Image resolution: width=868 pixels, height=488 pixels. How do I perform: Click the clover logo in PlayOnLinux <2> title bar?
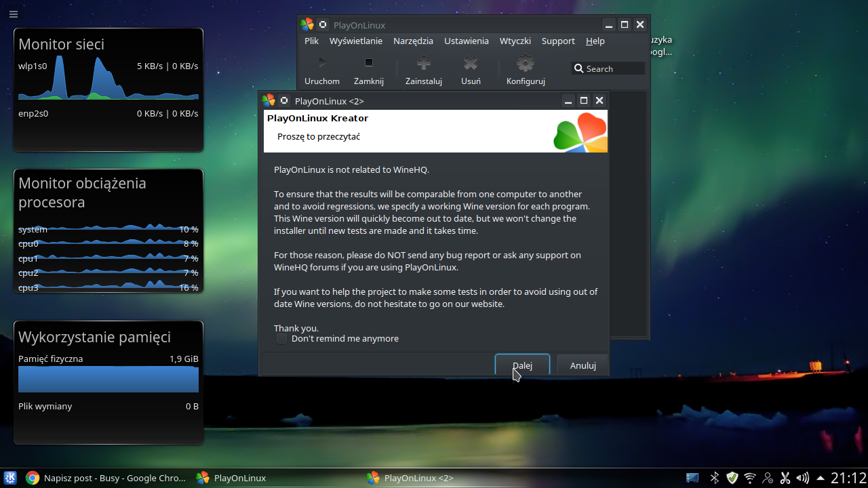(269, 100)
